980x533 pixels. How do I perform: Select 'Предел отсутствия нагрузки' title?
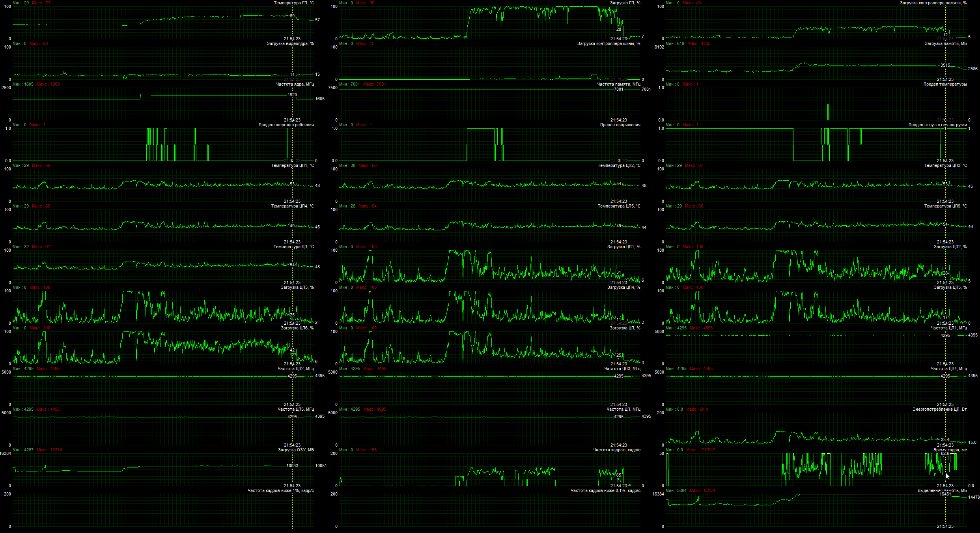[938, 125]
